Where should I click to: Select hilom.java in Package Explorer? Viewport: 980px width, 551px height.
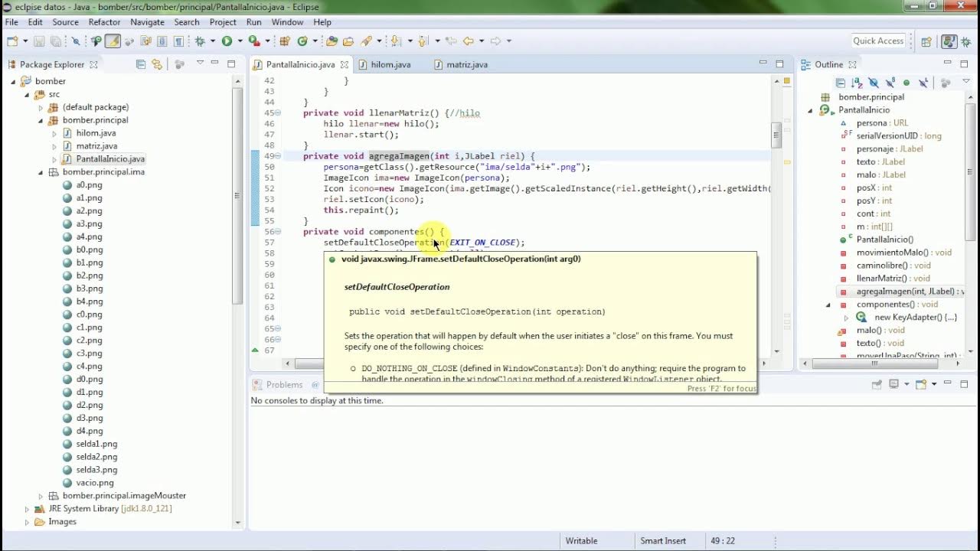pos(96,133)
